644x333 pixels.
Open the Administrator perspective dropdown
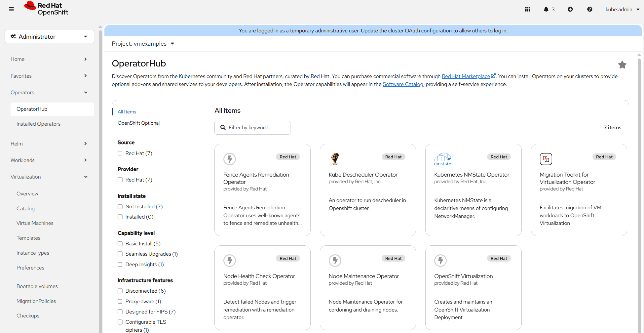[x=49, y=37]
